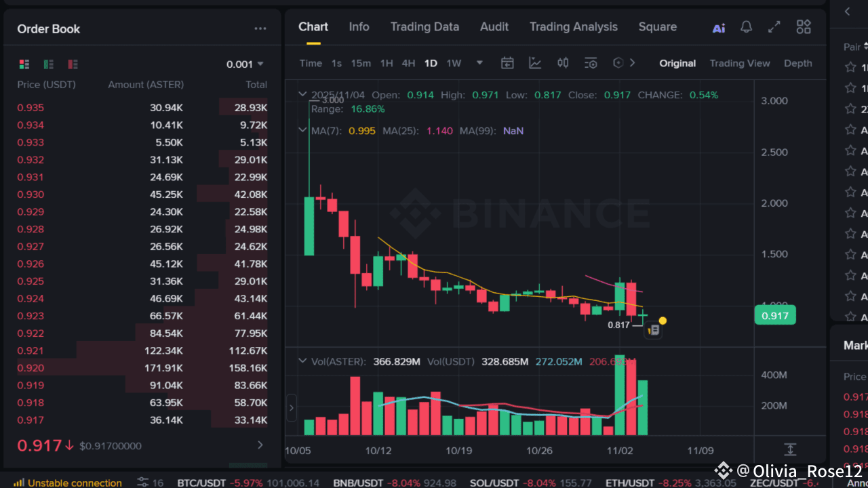Image resolution: width=868 pixels, height=488 pixels.
Task: Select the buy-orders-only order book view icon
Action: [x=49, y=64]
